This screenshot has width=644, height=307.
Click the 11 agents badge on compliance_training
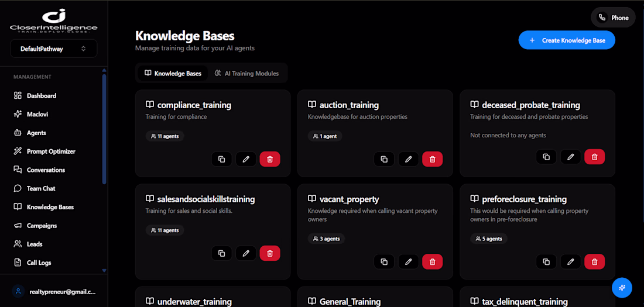coord(165,136)
